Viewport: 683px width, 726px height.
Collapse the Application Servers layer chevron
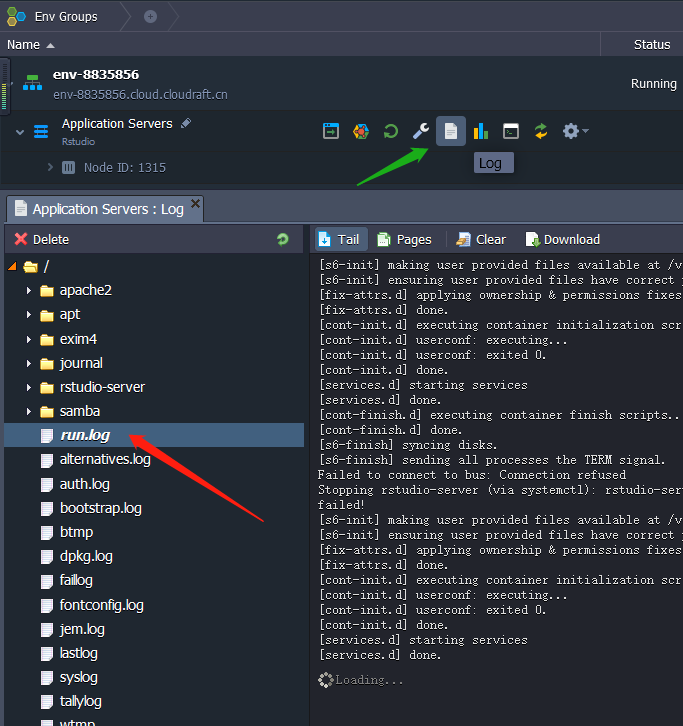[19, 131]
